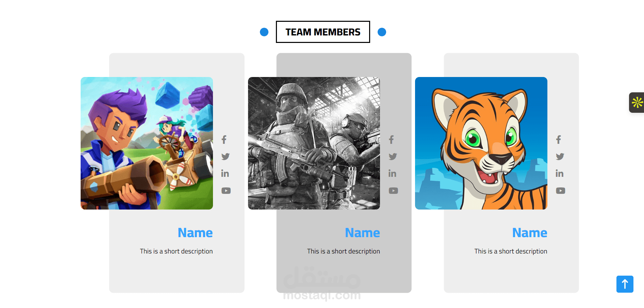
Task: Open the YouTube icon beside the soldiers image
Action: [x=393, y=190]
